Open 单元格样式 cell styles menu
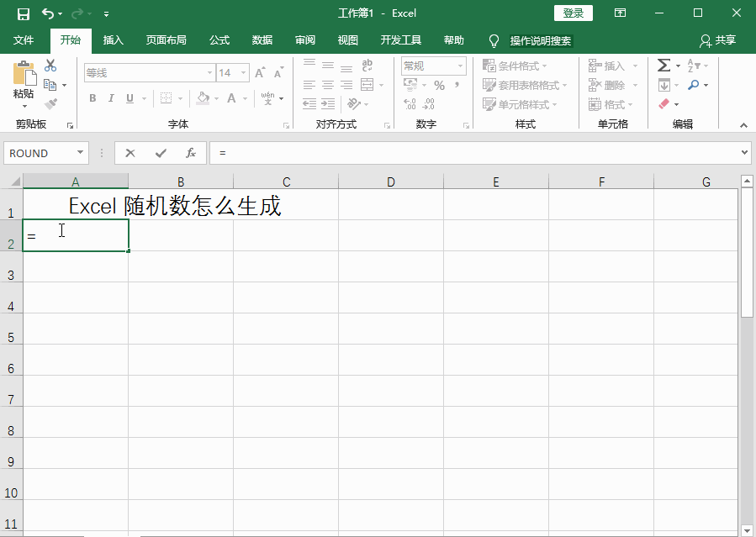Image resolution: width=756 pixels, height=537 pixels. pos(520,104)
